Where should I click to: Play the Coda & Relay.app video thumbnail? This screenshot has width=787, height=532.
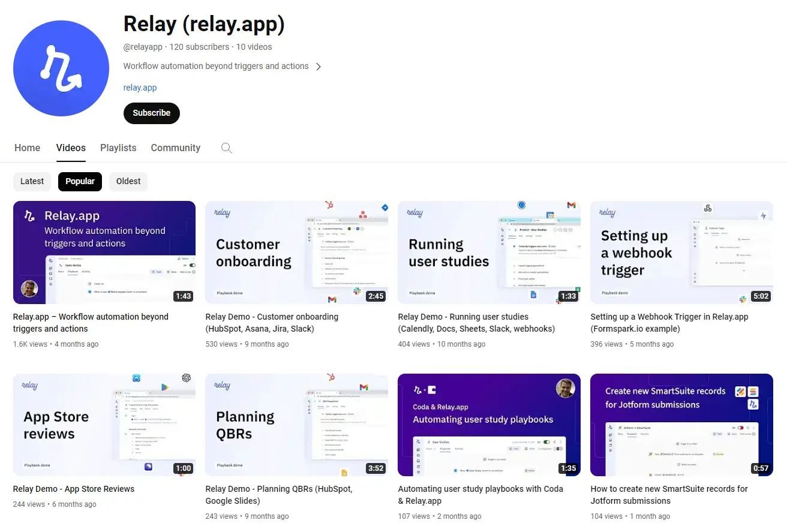click(489, 425)
